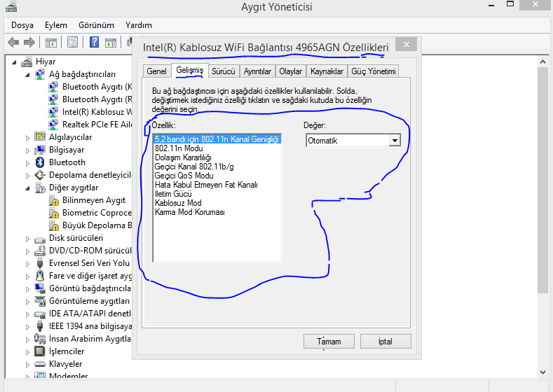The height and width of the screenshot is (392, 553).
Task: Click the Tamam button
Action: coord(329,342)
